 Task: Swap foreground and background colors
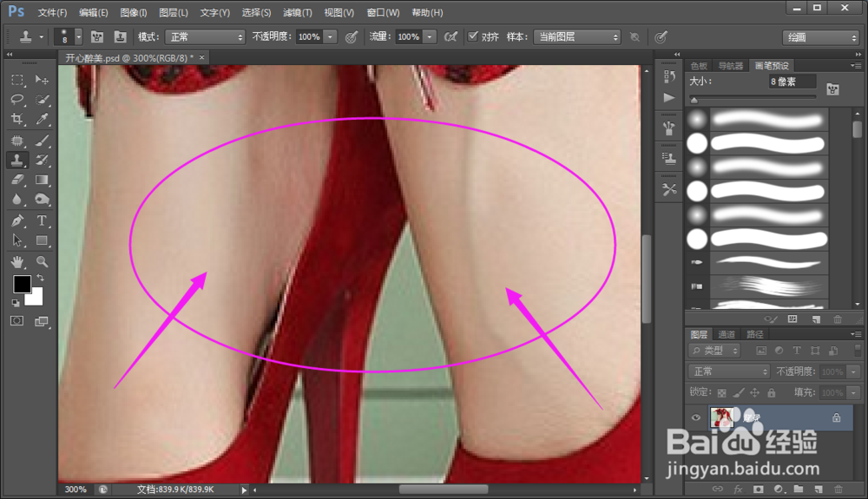pos(40,278)
